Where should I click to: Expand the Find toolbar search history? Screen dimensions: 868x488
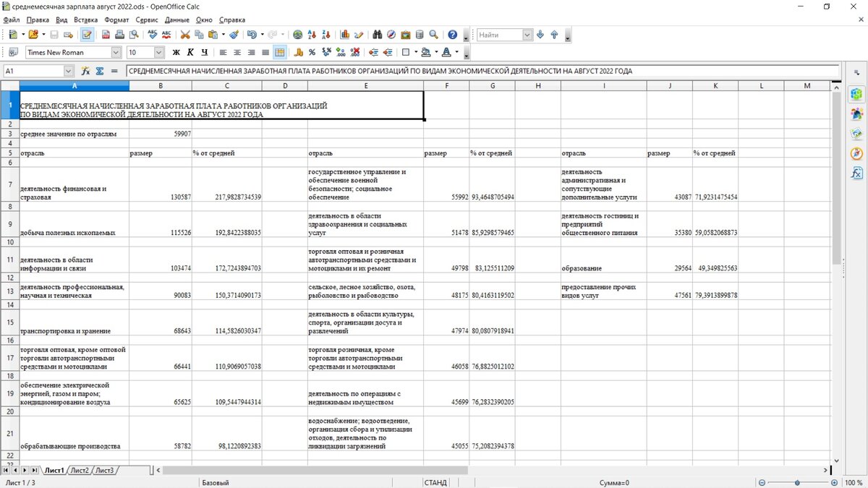(x=527, y=35)
